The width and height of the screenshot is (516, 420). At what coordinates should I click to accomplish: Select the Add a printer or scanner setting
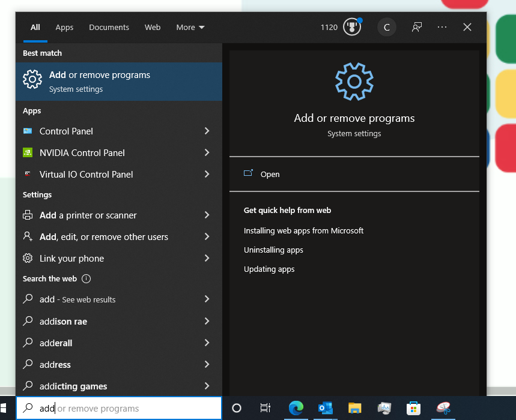tap(119, 215)
